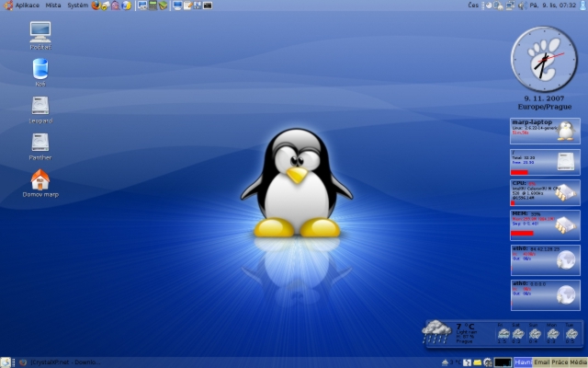
Task: Click Monday forecast icon in weather desklet
Action: (553, 333)
